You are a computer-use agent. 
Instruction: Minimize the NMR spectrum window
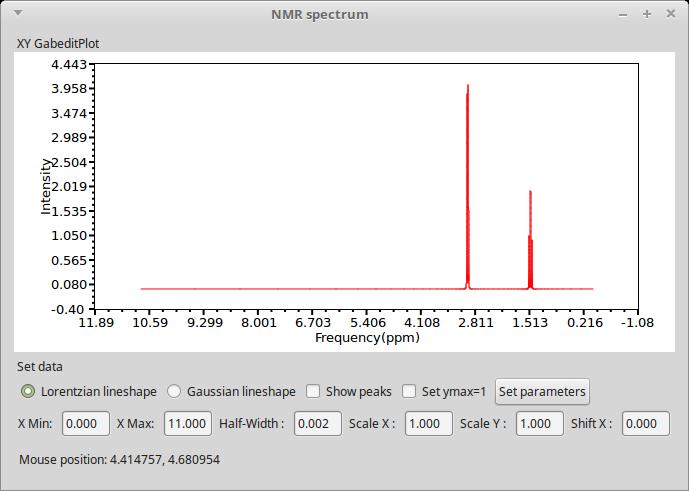coord(624,14)
